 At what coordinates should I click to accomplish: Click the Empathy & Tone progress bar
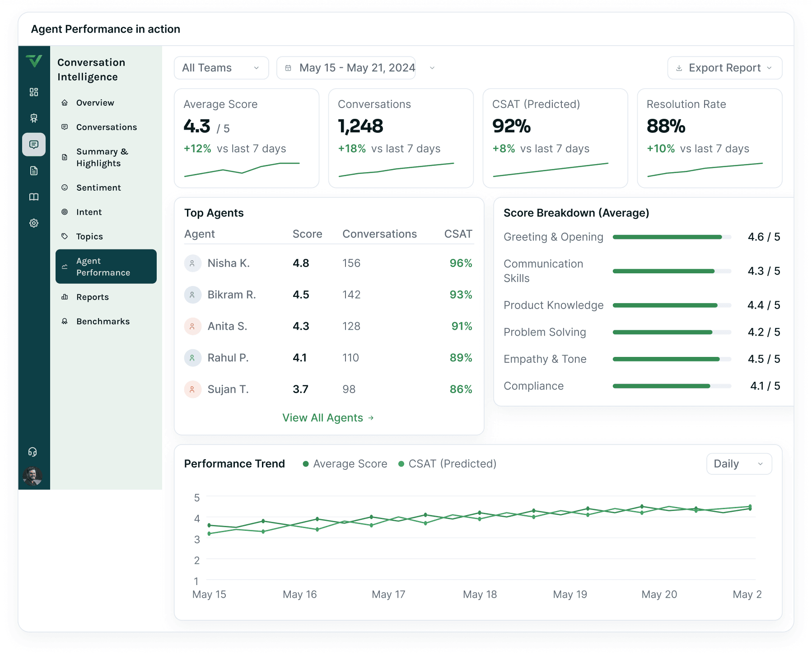point(672,359)
